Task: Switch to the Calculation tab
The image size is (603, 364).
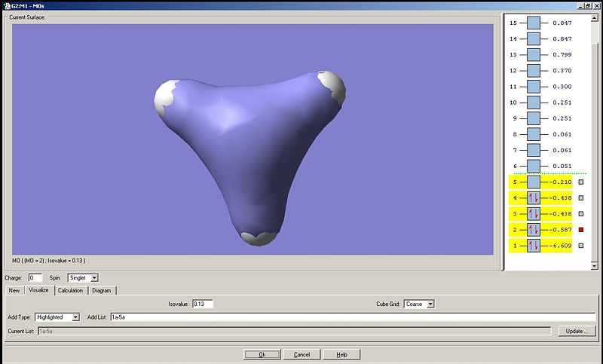Action: [x=70, y=290]
